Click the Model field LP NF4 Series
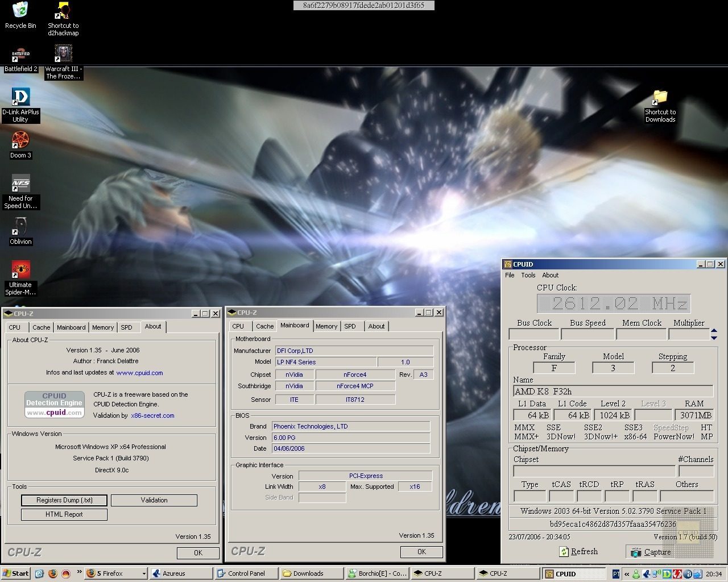 pyautogui.click(x=326, y=362)
